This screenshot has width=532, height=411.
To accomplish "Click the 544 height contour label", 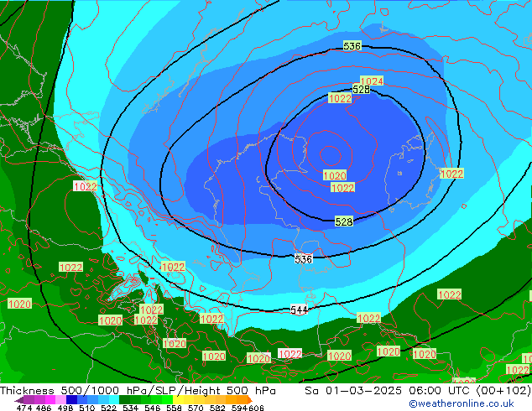I will 299,310.
